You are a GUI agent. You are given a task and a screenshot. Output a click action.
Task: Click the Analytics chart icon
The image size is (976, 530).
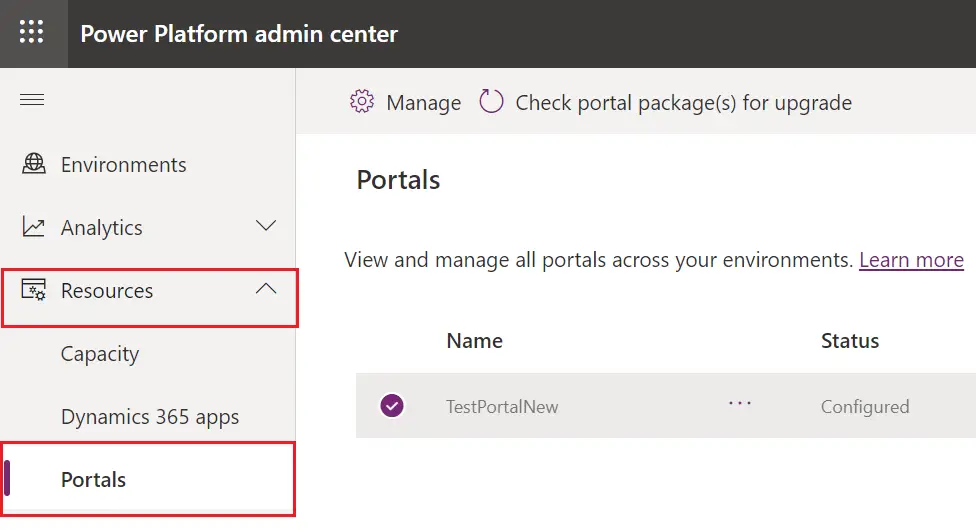pyautogui.click(x=34, y=227)
